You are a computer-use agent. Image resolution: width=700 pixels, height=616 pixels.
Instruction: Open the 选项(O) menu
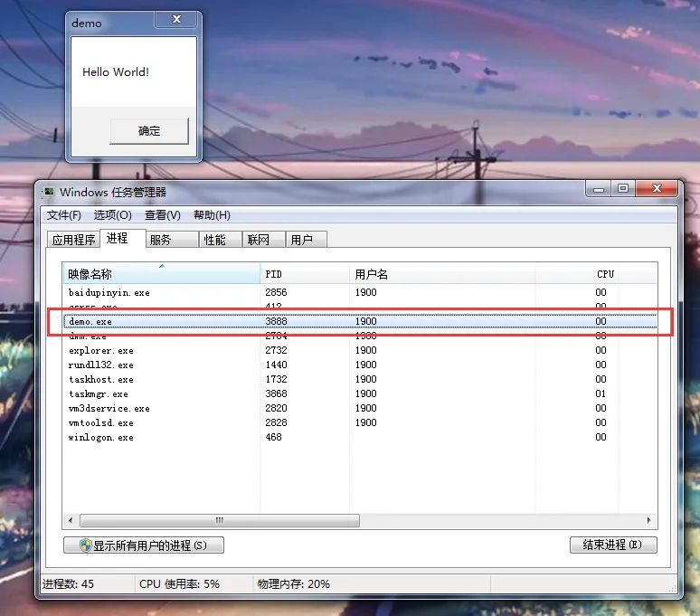click(112, 215)
